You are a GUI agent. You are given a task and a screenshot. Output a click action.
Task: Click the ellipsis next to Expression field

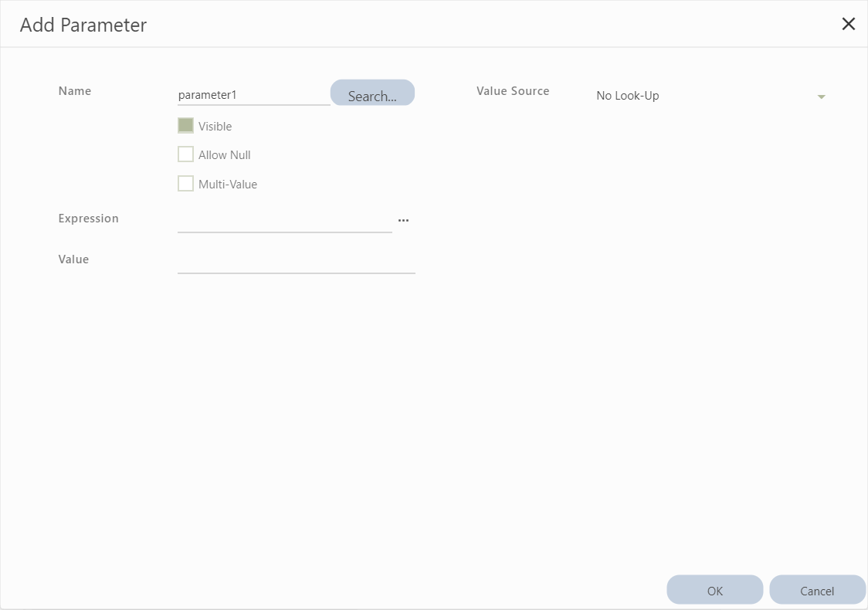403,220
